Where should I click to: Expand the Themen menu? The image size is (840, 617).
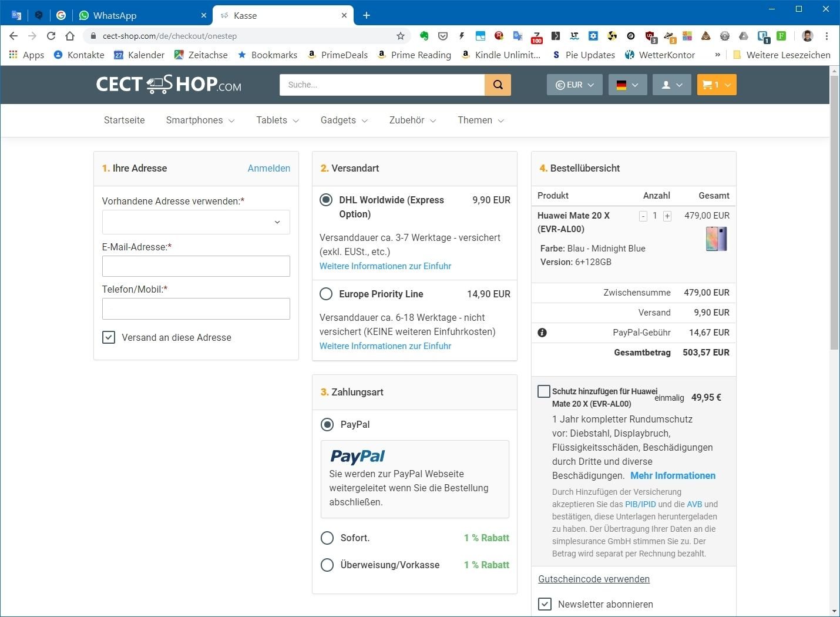click(x=481, y=120)
